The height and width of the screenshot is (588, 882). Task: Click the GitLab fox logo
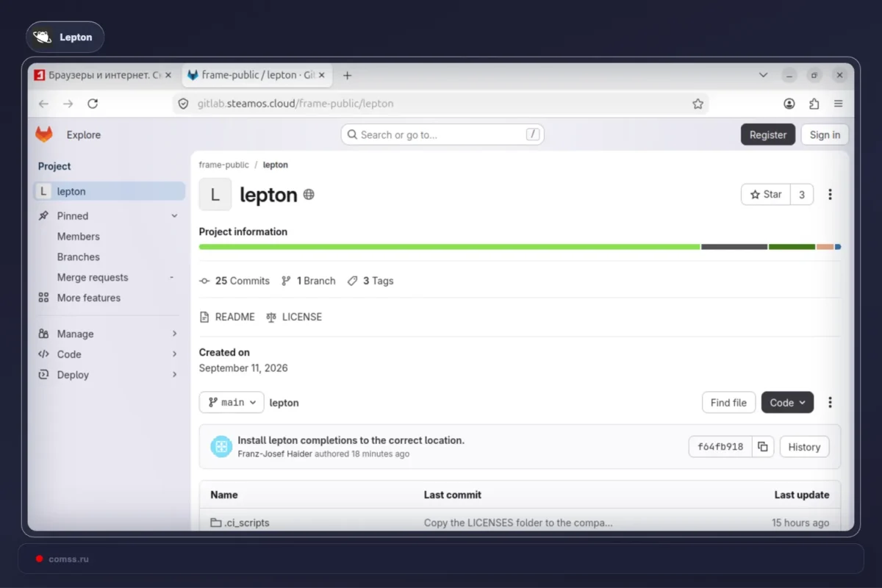44,135
